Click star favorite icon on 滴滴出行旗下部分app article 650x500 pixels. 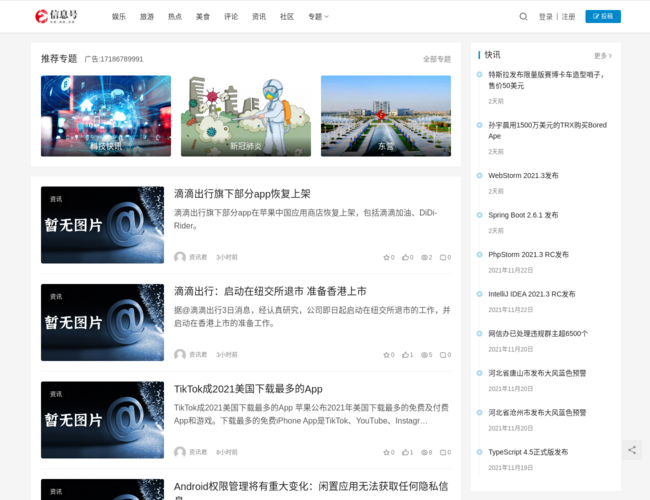386,257
